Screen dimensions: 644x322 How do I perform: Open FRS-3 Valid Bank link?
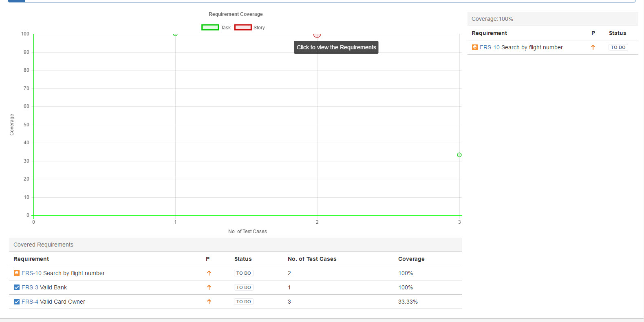(x=30, y=287)
